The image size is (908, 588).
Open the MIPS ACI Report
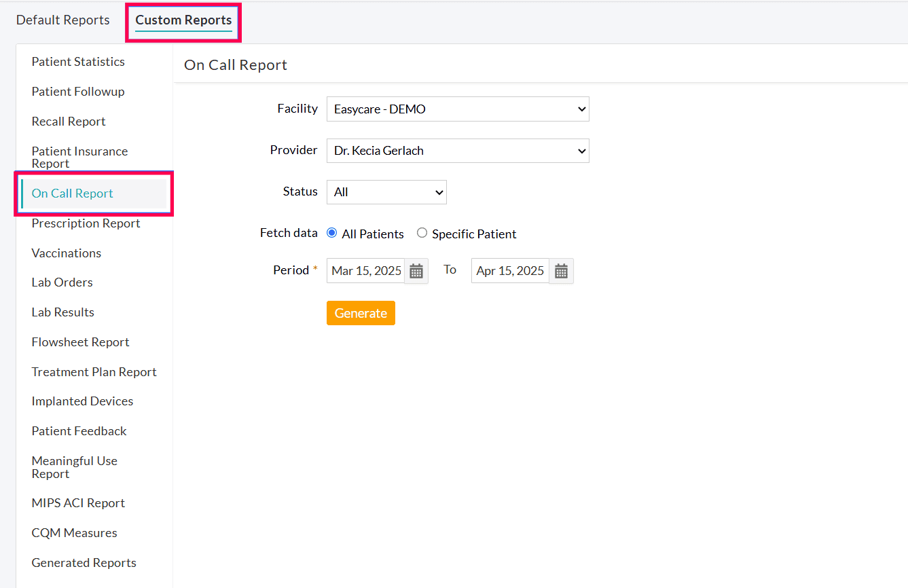coord(78,502)
